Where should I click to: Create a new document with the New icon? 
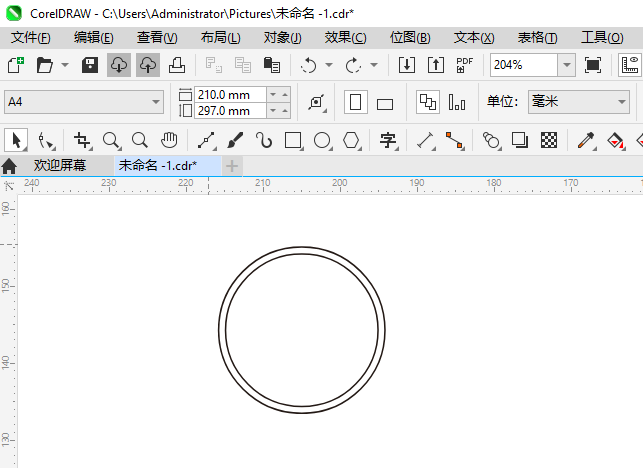(x=16, y=65)
